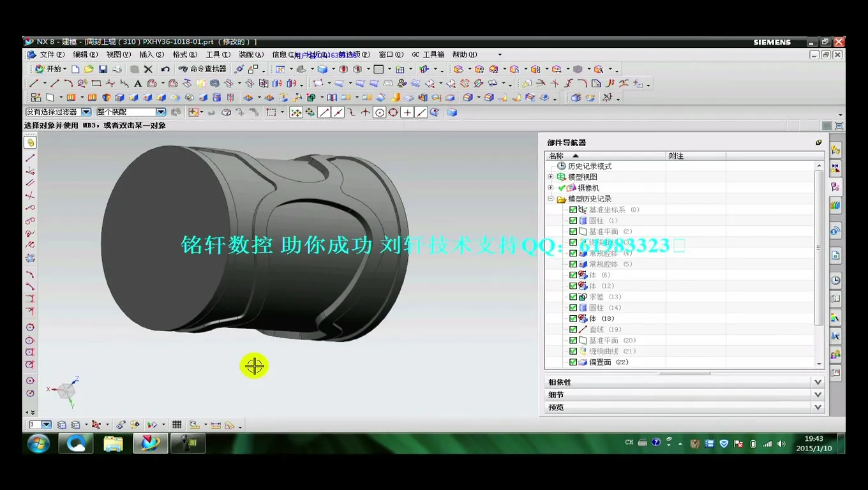
Task: Expand the 模型视图 tree node
Action: [551, 177]
